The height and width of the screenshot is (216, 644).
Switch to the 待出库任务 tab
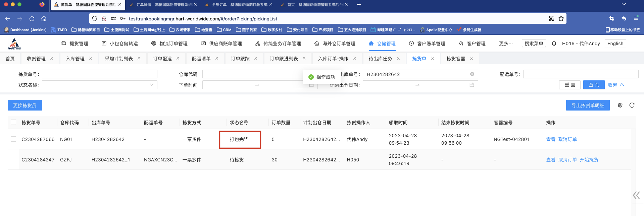point(380,59)
